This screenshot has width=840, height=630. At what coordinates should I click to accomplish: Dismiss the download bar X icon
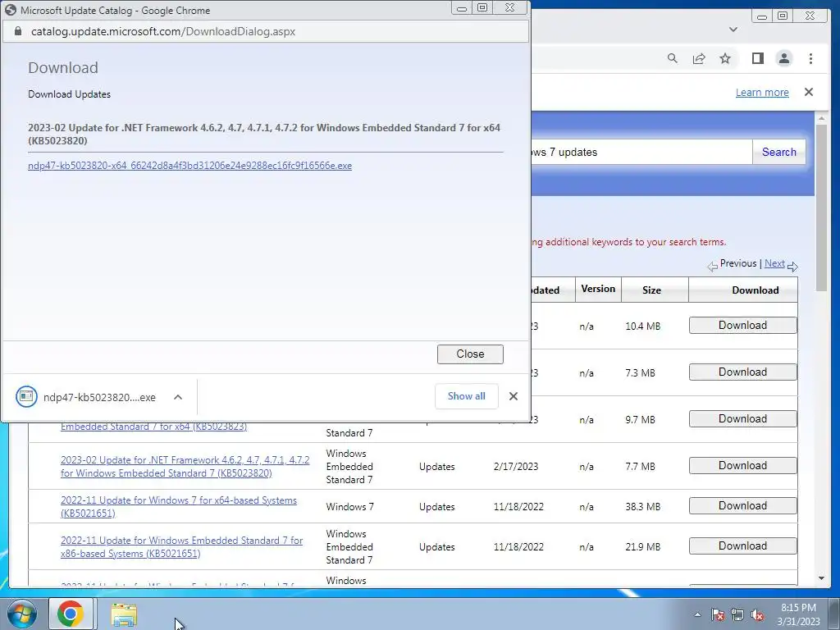coord(514,396)
